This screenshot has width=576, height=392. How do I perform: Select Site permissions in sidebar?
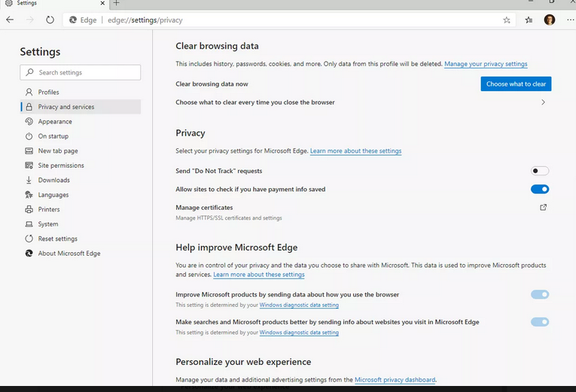81,166
